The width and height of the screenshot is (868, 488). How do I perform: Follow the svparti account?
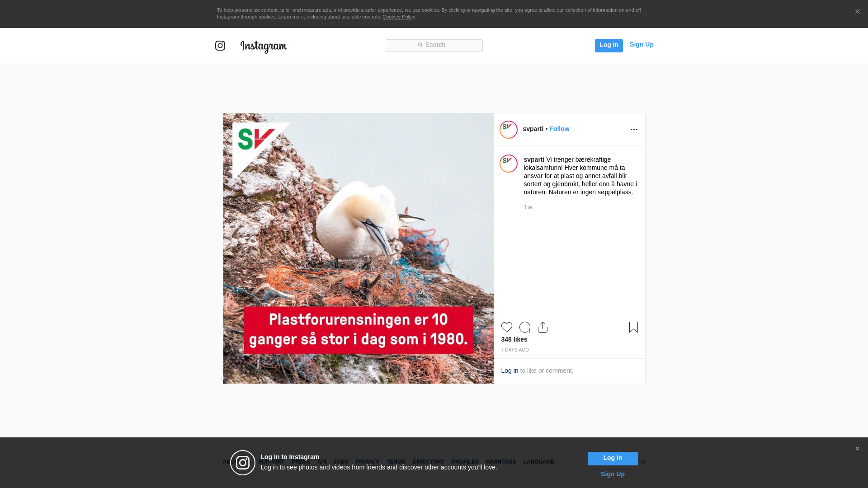(x=559, y=129)
